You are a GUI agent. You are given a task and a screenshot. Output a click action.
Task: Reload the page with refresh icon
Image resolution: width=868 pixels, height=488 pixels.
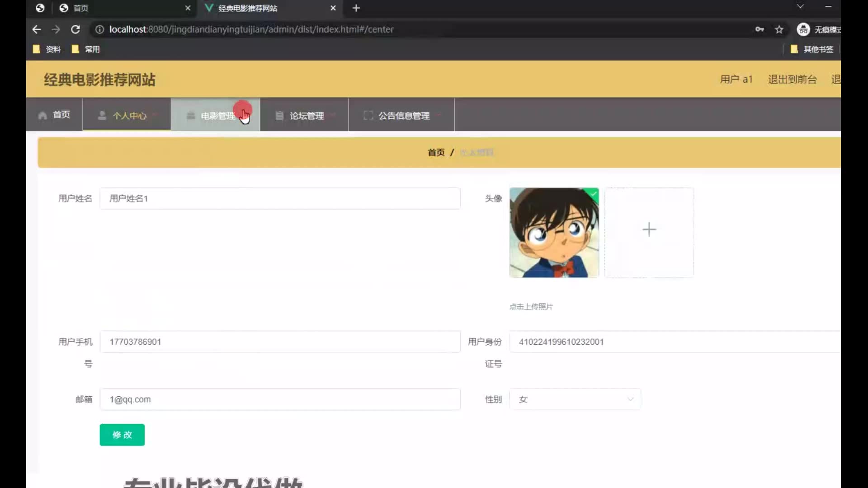pyautogui.click(x=75, y=29)
